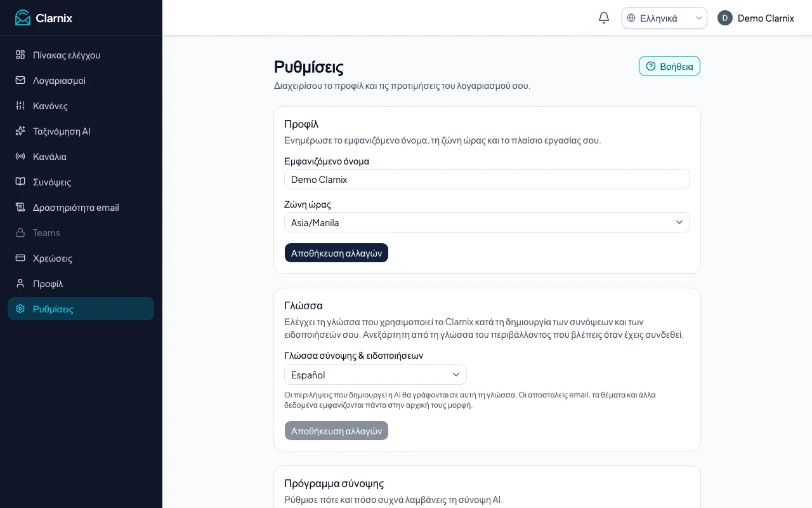Screen dimensions: 812x508
Task: Click the Ζώνη ώρας label
Action: coord(308,204)
